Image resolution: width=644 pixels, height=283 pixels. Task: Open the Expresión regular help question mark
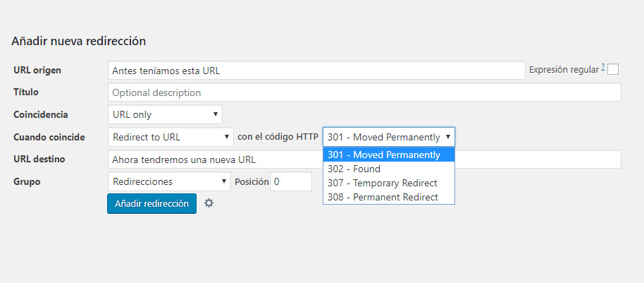(x=603, y=68)
